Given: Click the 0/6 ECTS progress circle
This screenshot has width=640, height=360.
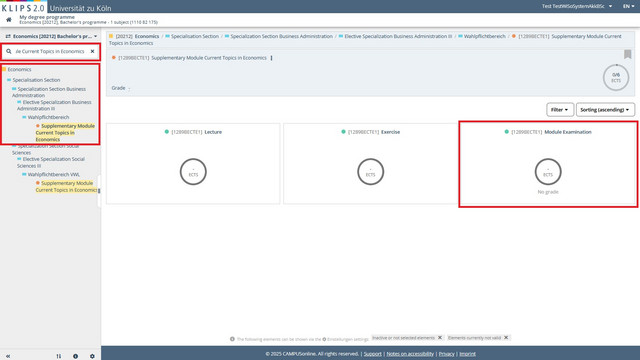Looking at the screenshot, I should point(616,77).
